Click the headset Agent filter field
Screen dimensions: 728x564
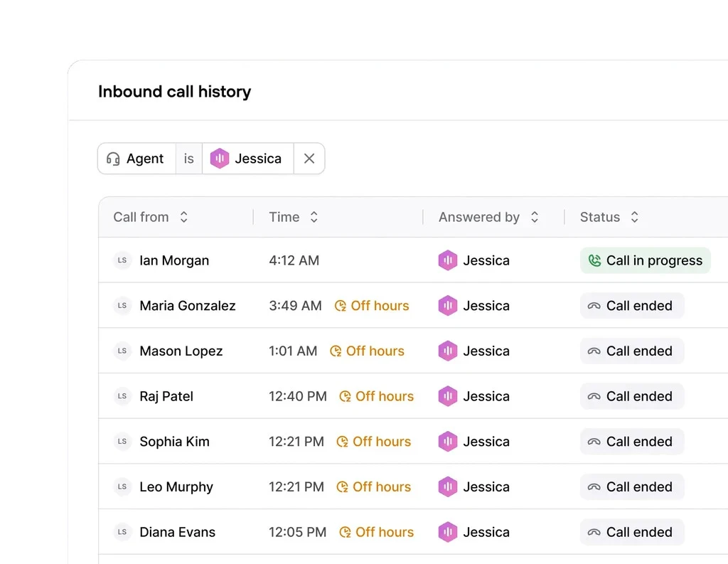click(136, 159)
